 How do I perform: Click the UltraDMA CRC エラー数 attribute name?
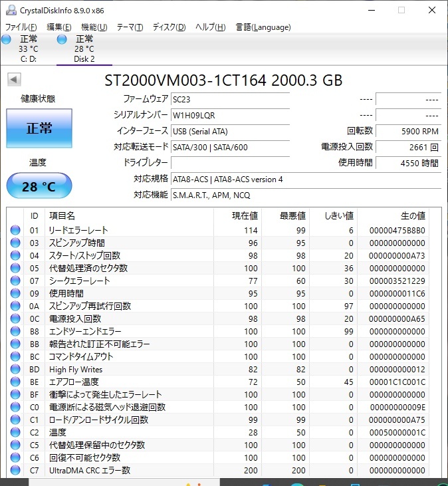point(90,470)
